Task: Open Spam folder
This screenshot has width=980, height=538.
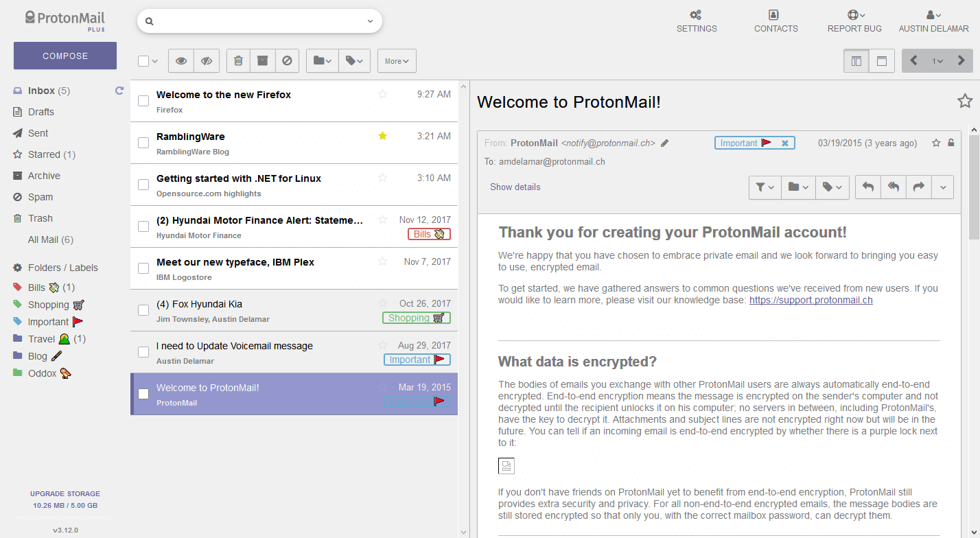Action: click(x=40, y=197)
